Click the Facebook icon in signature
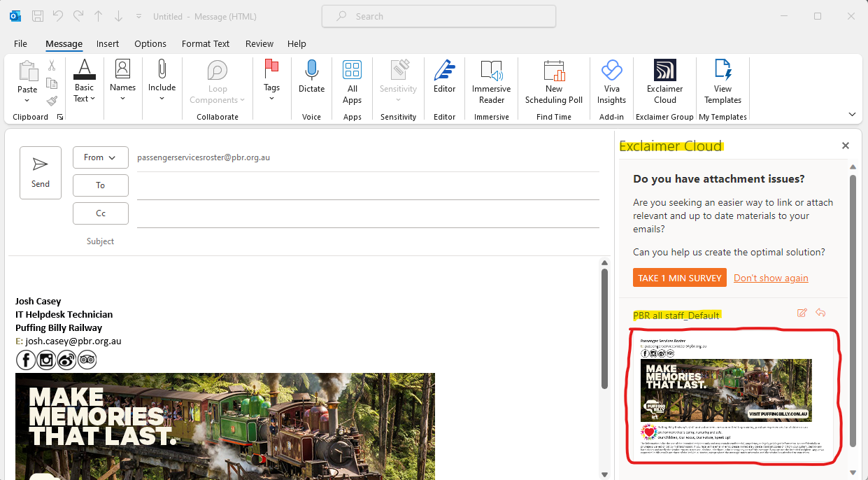Image resolution: width=868 pixels, height=480 pixels. 26,360
